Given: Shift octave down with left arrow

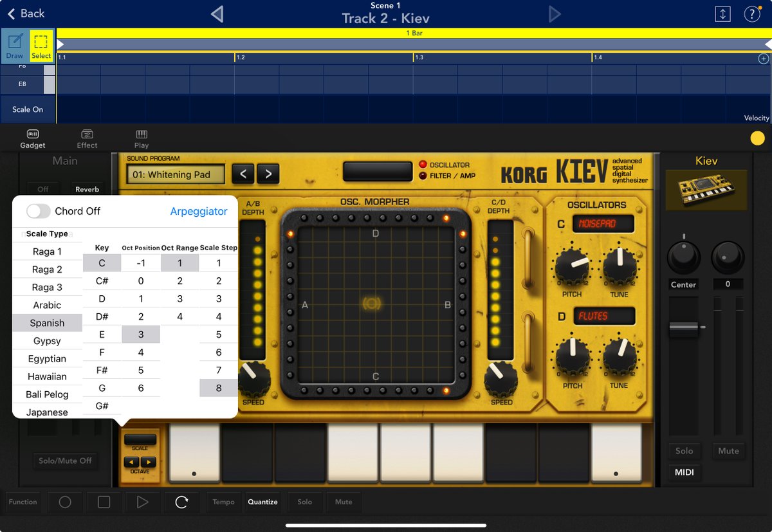Looking at the screenshot, I should 132,462.
